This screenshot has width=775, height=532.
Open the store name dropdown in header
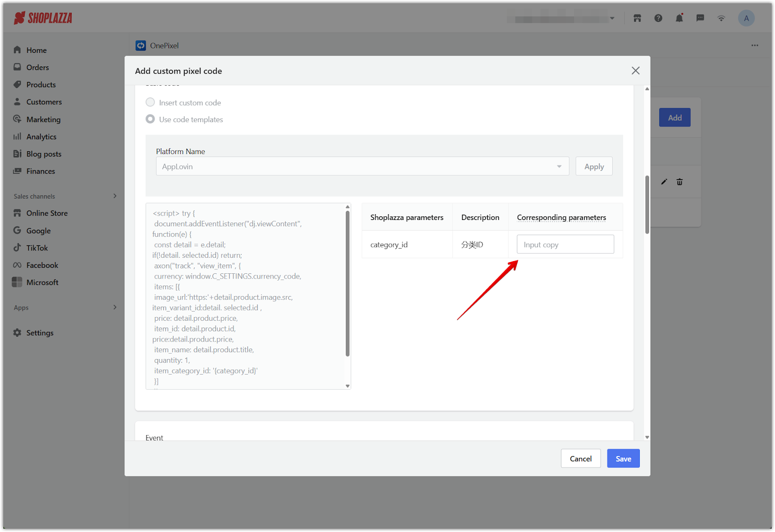(x=561, y=18)
